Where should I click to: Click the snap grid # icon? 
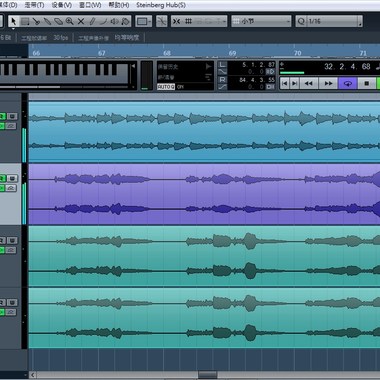pyautogui.click(x=188, y=21)
